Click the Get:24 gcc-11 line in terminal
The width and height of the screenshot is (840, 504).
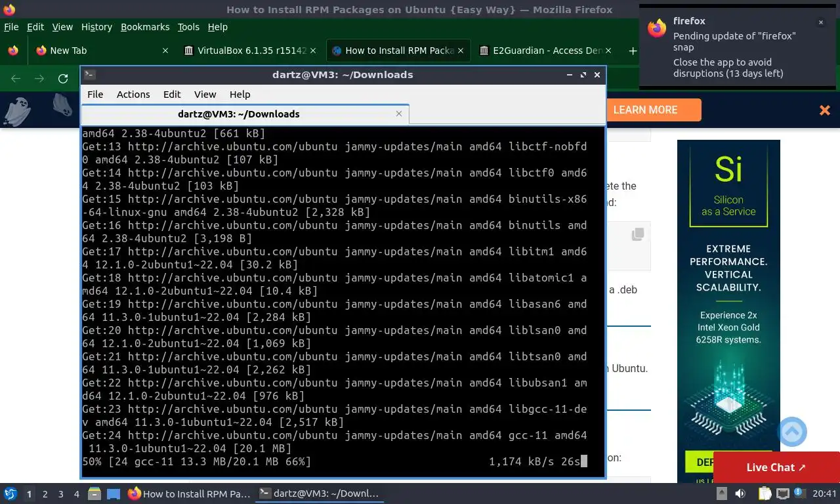pyautogui.click(x=335, y=442)
